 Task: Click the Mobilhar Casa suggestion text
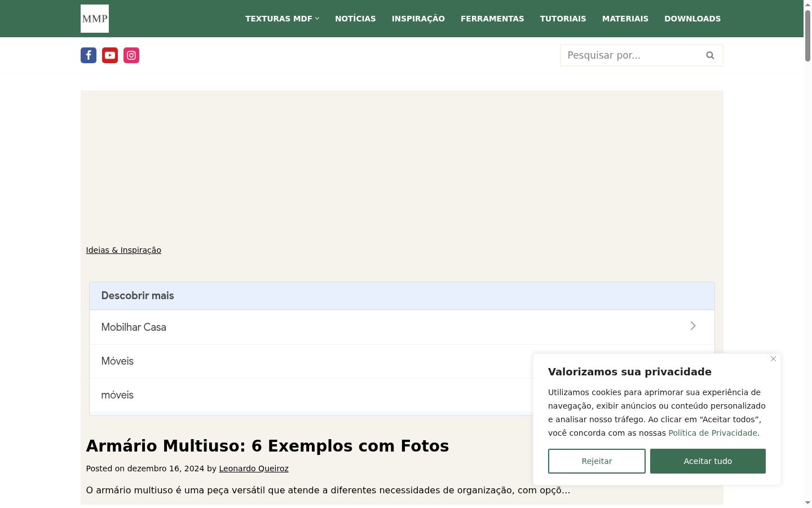click(x=134, y=327)
